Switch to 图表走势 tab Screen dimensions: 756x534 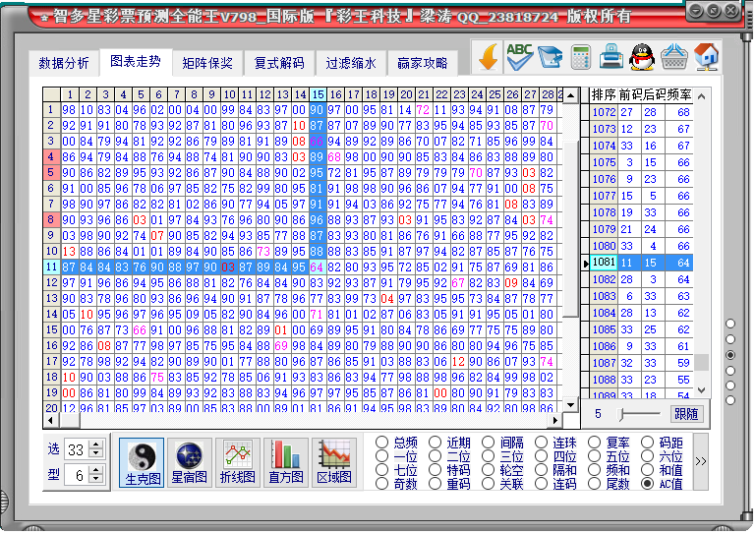136,62
